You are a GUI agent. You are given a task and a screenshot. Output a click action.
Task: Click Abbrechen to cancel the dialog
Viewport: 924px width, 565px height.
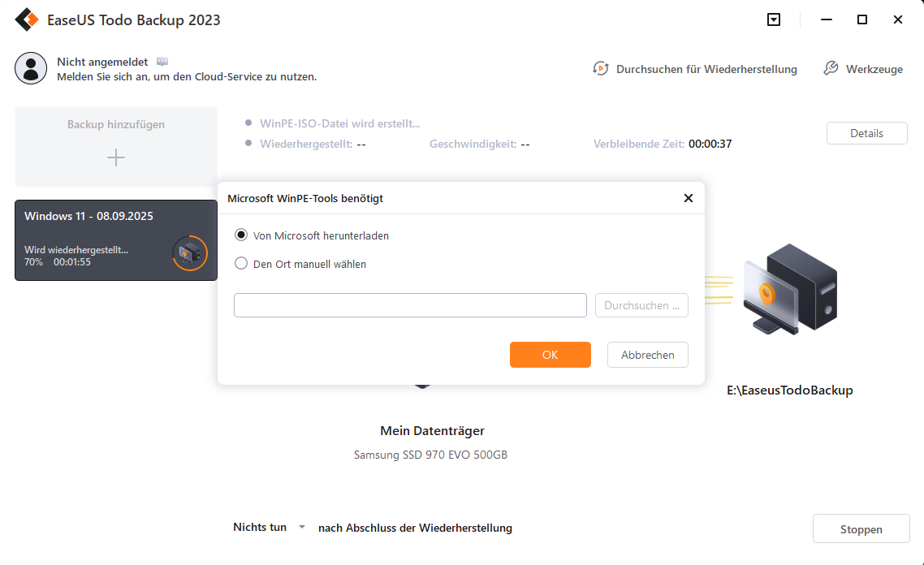point(648,355)
